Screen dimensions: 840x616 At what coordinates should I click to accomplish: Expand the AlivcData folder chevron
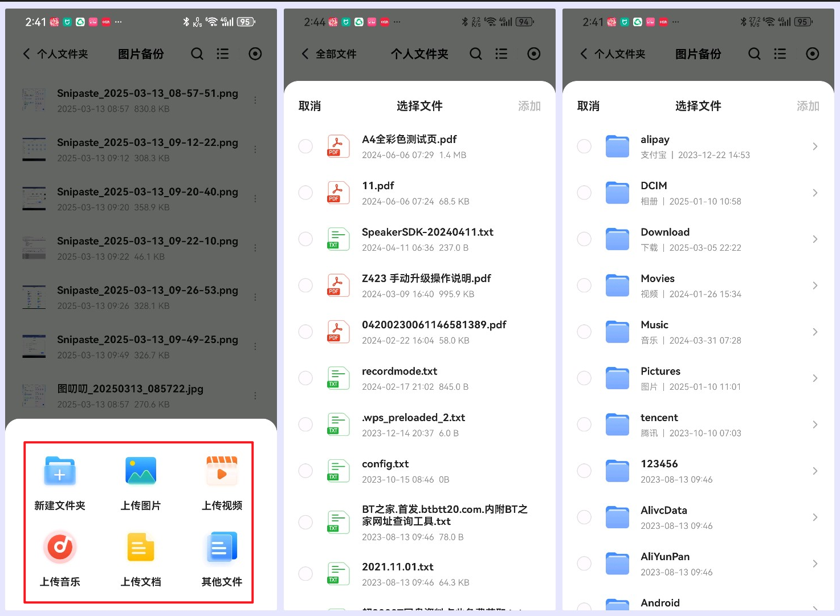(815, 517)
